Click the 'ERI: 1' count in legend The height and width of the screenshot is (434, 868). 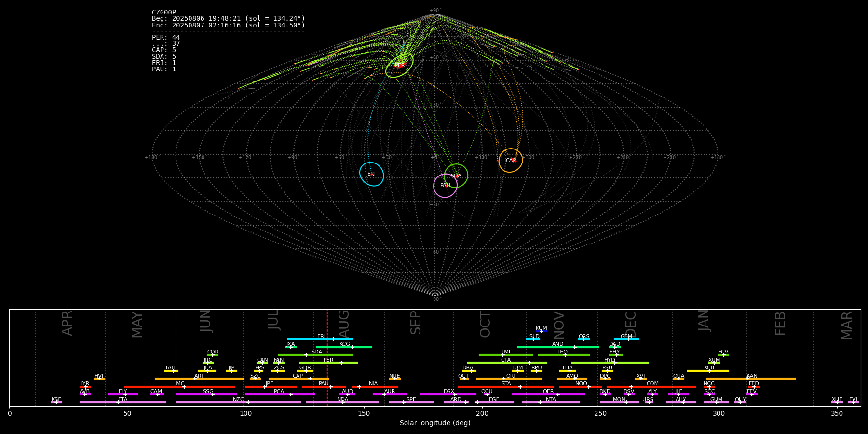point(164,63)
